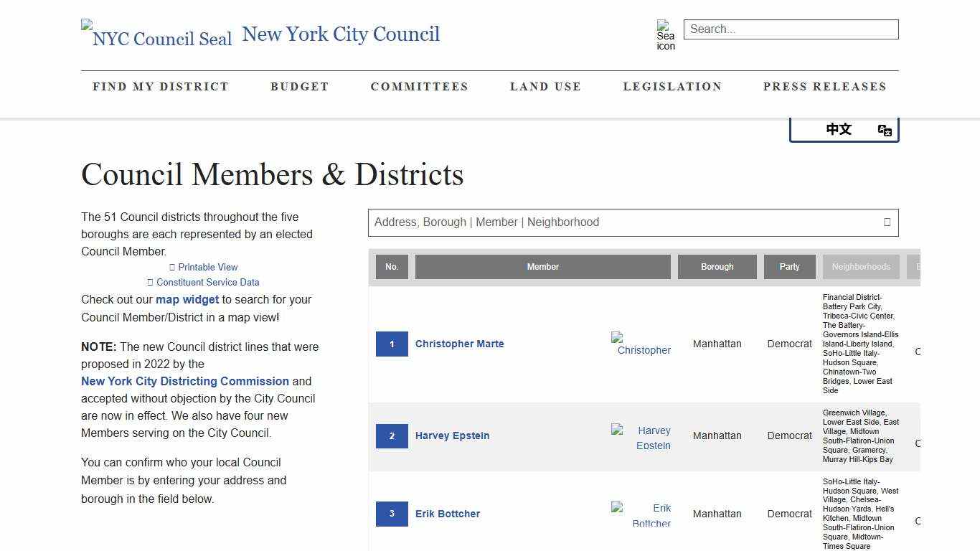Open Christopher Marte's profile
980x551 pixels.
[459, 344]
